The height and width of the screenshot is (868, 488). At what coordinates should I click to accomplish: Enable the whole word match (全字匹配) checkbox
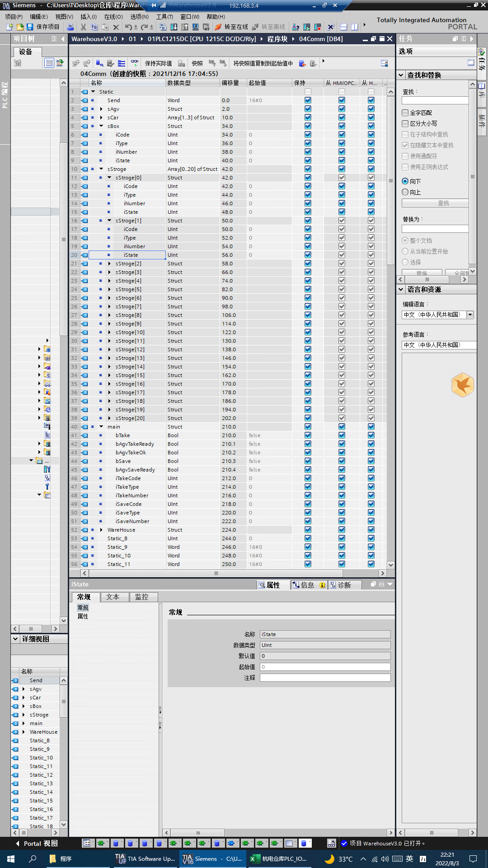click(x=405, y=113)
